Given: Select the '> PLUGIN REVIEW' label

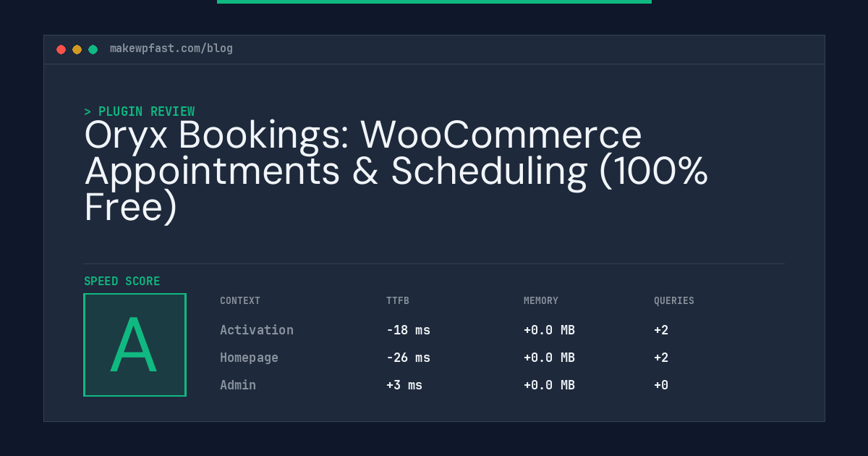Looking at the screenshot, I should click(139, 111).
